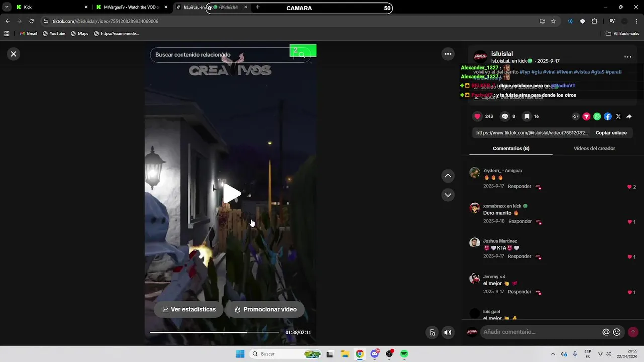This screenshot has width=644, height=362.
Task: Close the TikTok video viewer with X
Action: click(14, 54)
